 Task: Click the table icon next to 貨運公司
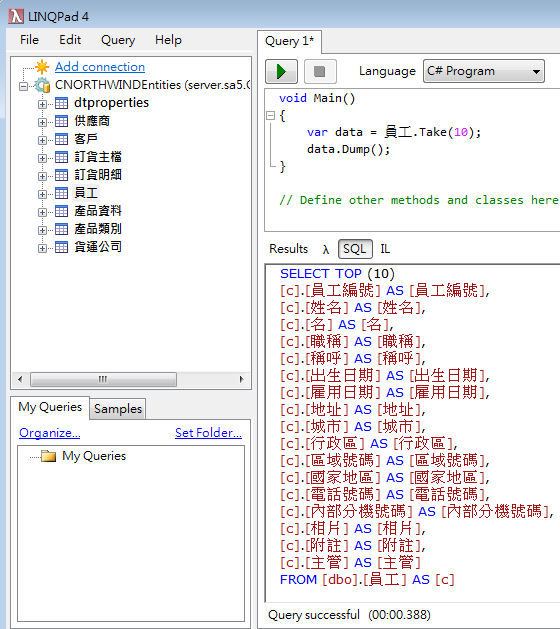(x=61, y=247)
